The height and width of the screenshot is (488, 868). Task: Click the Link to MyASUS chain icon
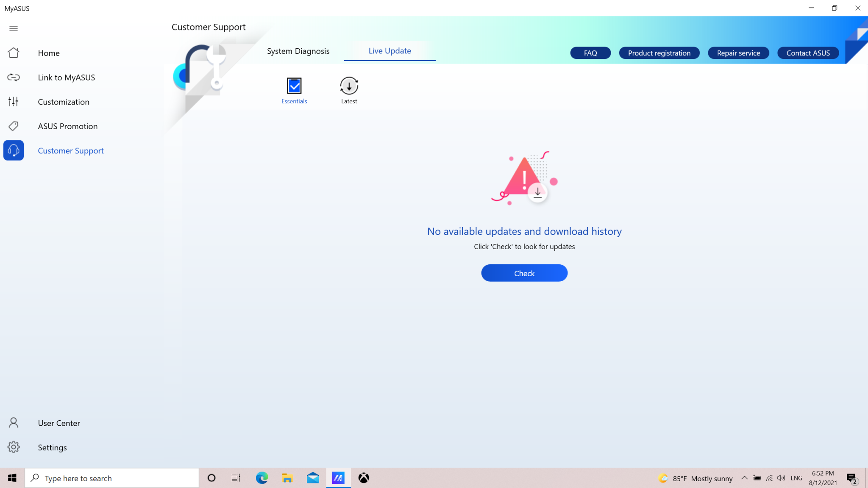[14, 77]
